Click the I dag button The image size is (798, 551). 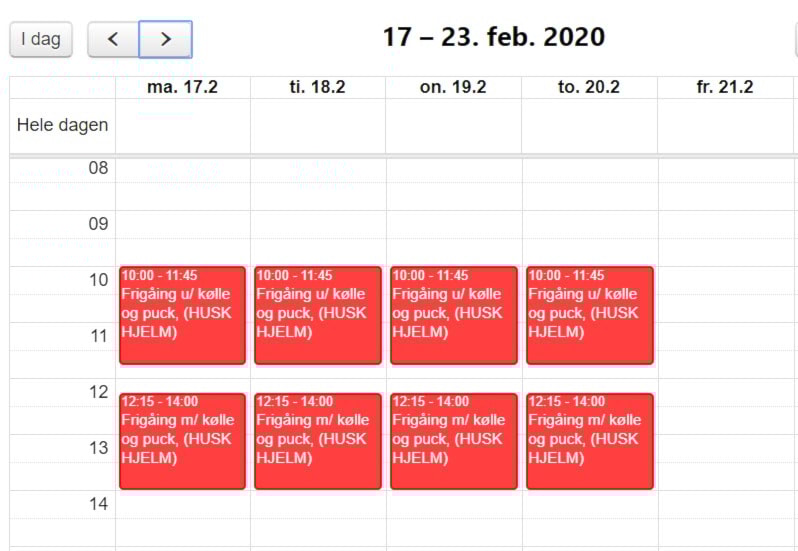41,39
